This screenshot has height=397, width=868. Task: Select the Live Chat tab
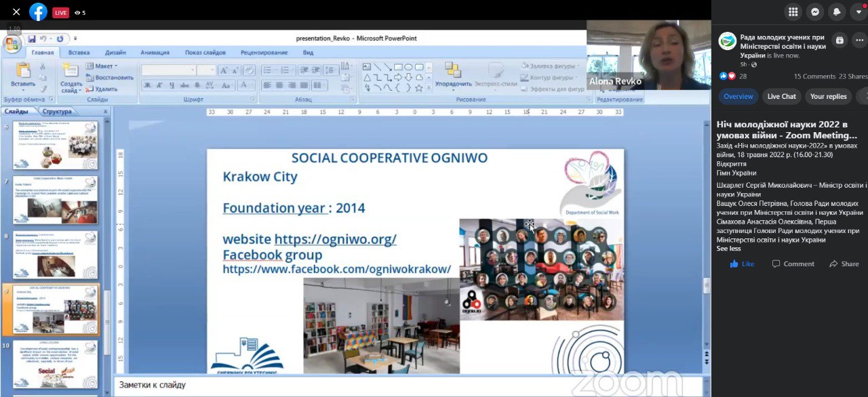click(x=781, y=96)
